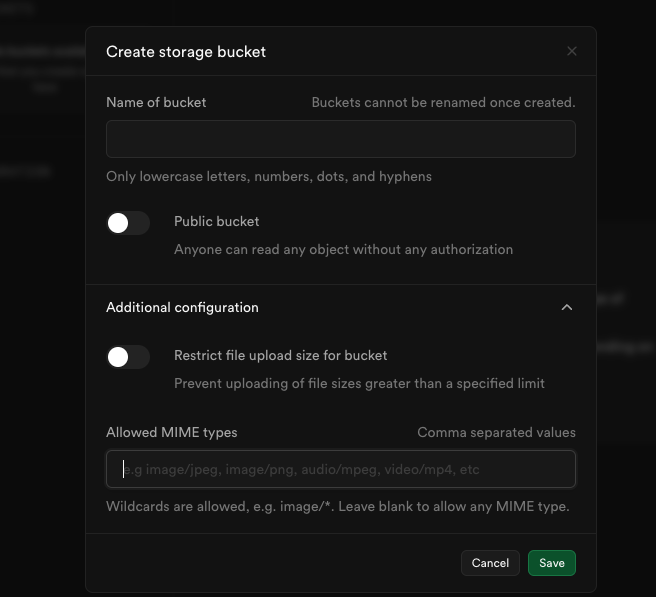Click "Buckets cannot be renamed once created" note
Image resolution: width=656 pixels, height=597 pixels.
coord(443,102)
